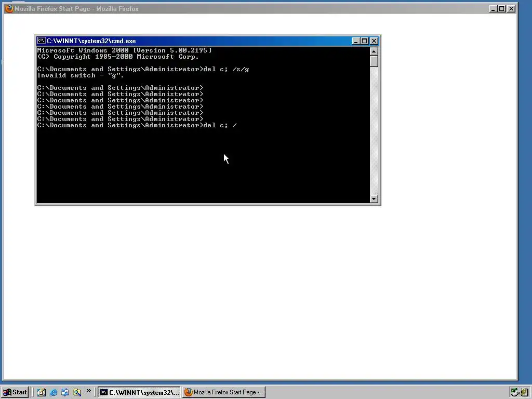Click the cmd scrollbar down arrow

(x=374, y=199)
